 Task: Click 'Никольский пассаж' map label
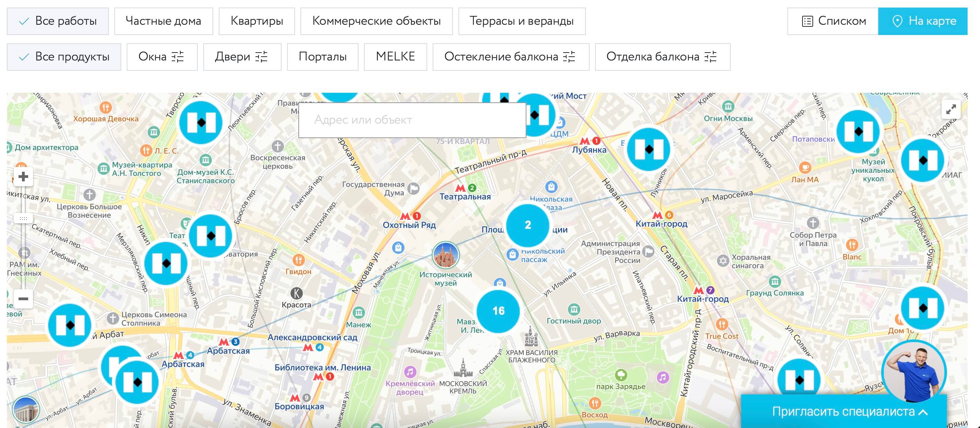point(543,255)
